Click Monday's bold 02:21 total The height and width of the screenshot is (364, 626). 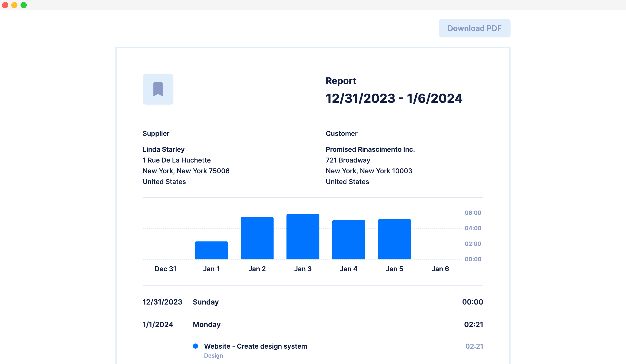(474, 325)
